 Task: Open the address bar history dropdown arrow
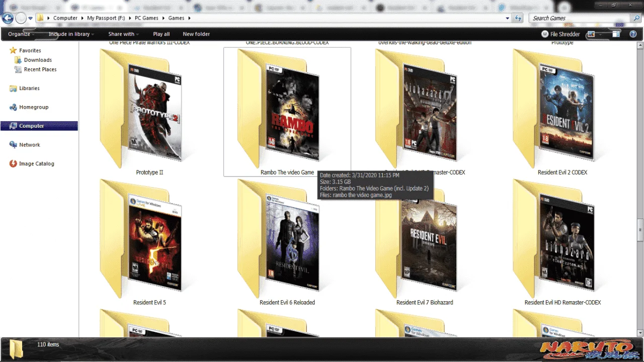(x=508, y=18)
